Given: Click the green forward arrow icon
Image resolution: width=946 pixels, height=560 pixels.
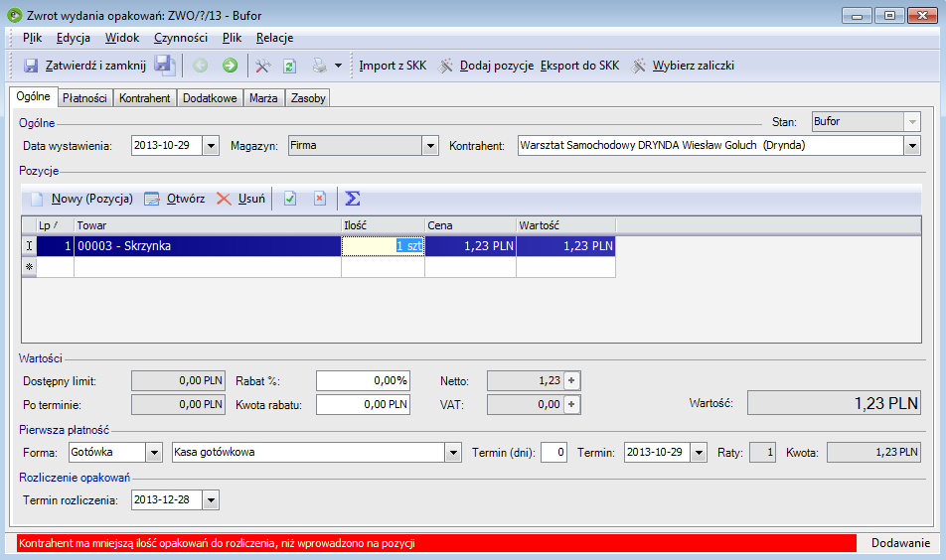Looking at the screenshot, I should pyautogui.click(x=230, y=66).
